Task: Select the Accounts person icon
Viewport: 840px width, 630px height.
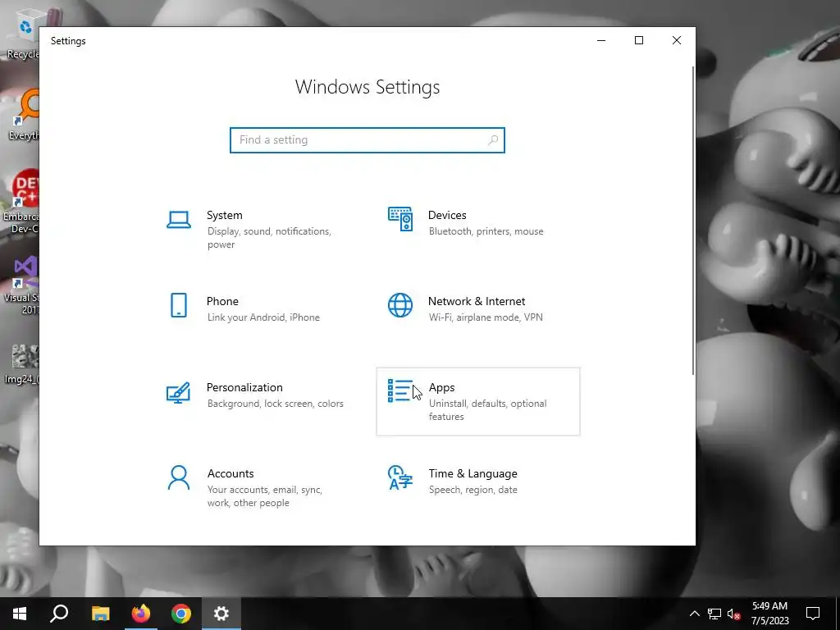Action: 178,478
